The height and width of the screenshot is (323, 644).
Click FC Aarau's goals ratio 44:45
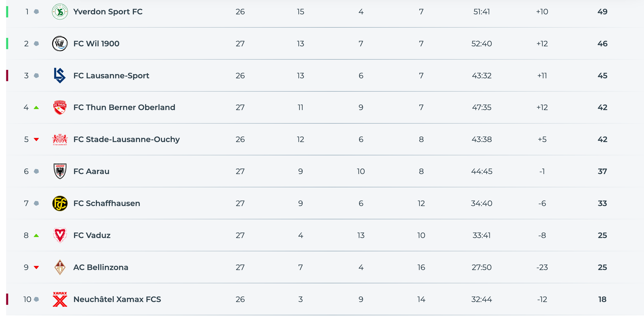[481, 172]
